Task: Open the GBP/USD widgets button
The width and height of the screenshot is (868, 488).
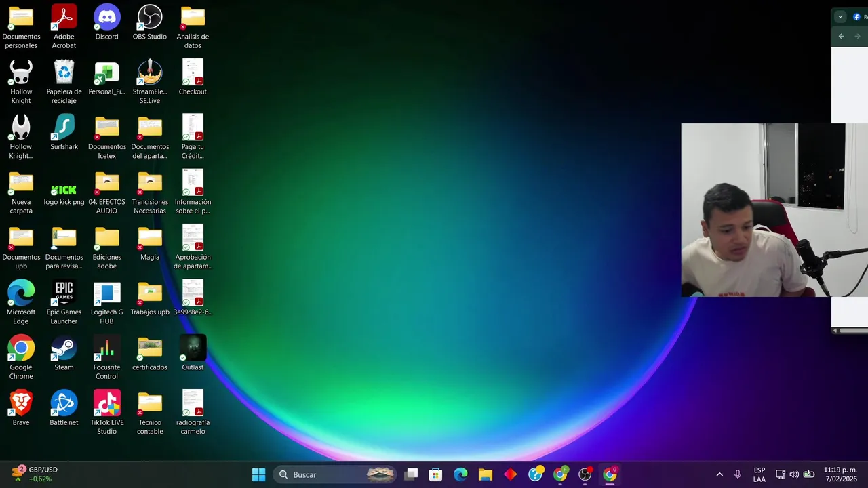Action: click(34, 474)
